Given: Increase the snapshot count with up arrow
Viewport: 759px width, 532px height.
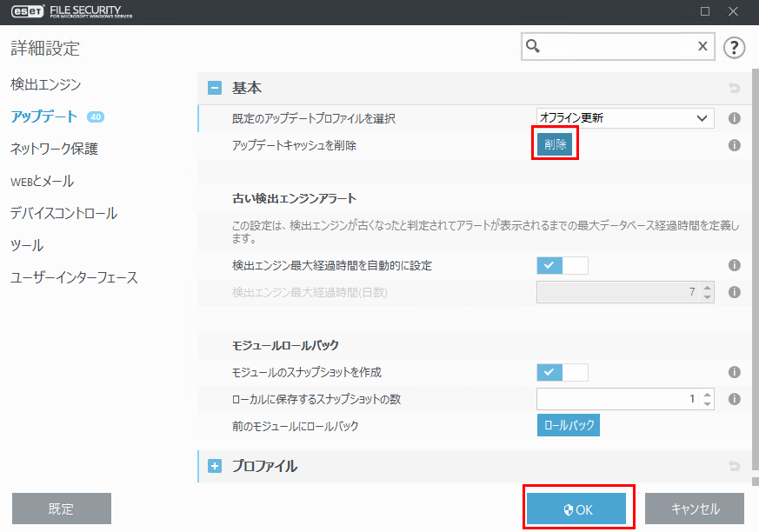Looking at the screenshot, I should click(707, 394).
